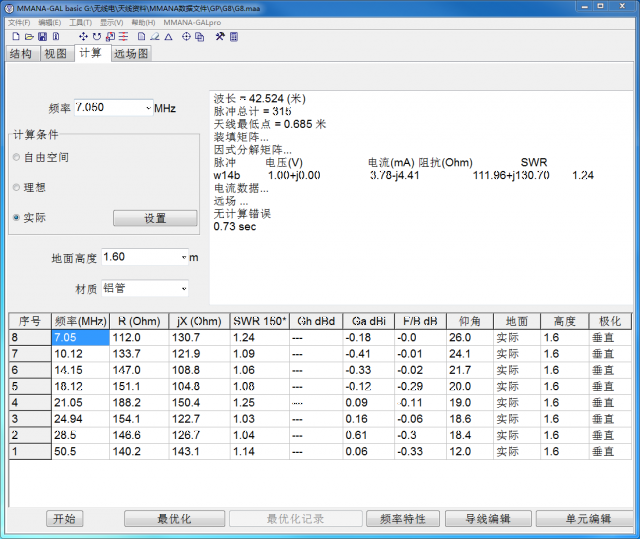This screenshot has height=539, width=640.
Task: Select the 理想 ideal ground radio button
Action: (16, 187)
